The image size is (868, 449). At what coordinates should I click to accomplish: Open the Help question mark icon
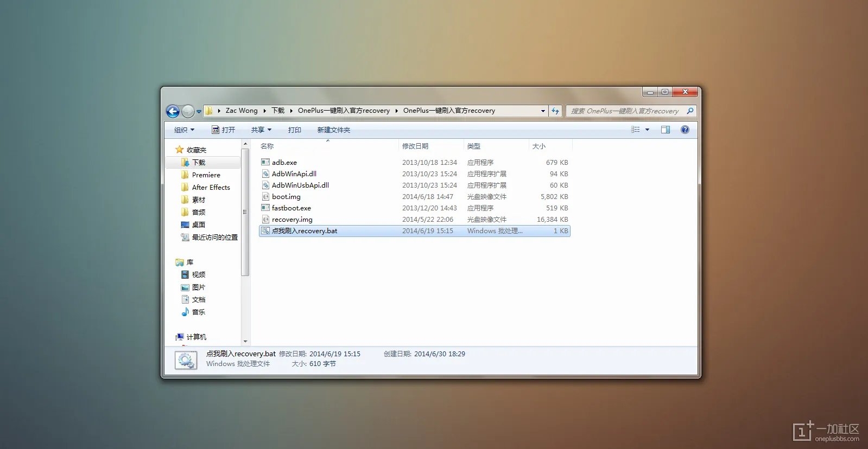coord(685,130)
